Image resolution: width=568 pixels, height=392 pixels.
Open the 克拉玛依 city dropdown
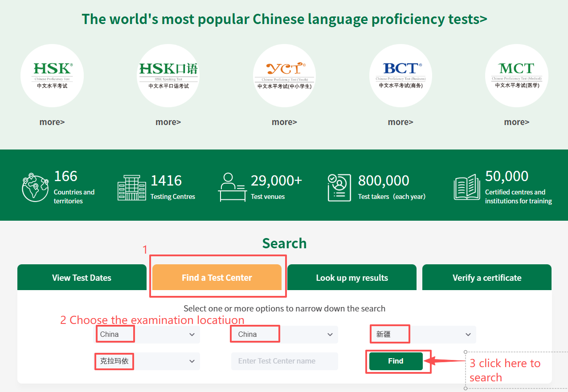147,361
